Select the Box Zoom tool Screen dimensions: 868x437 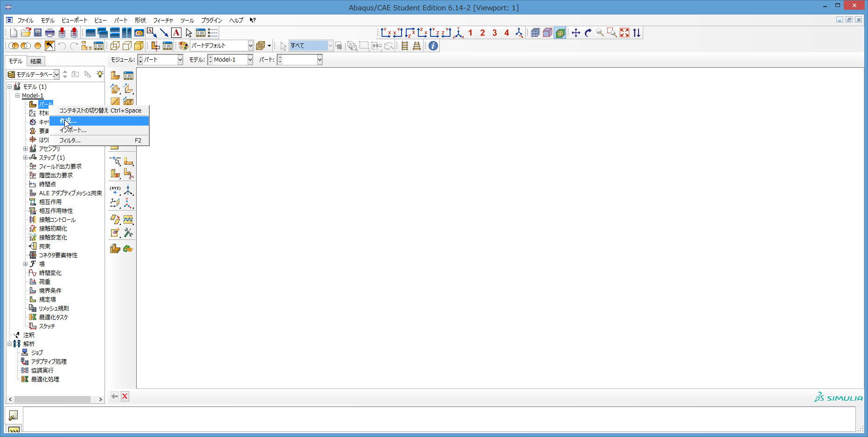612,33
